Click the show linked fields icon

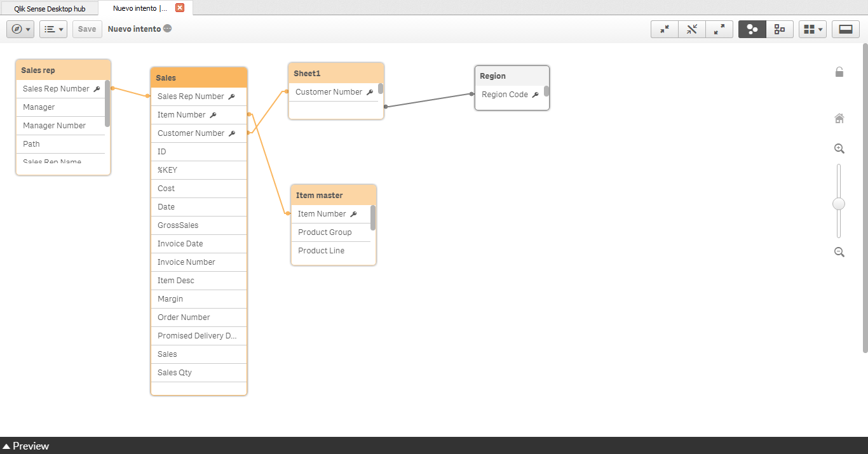[x=692, y=29]
